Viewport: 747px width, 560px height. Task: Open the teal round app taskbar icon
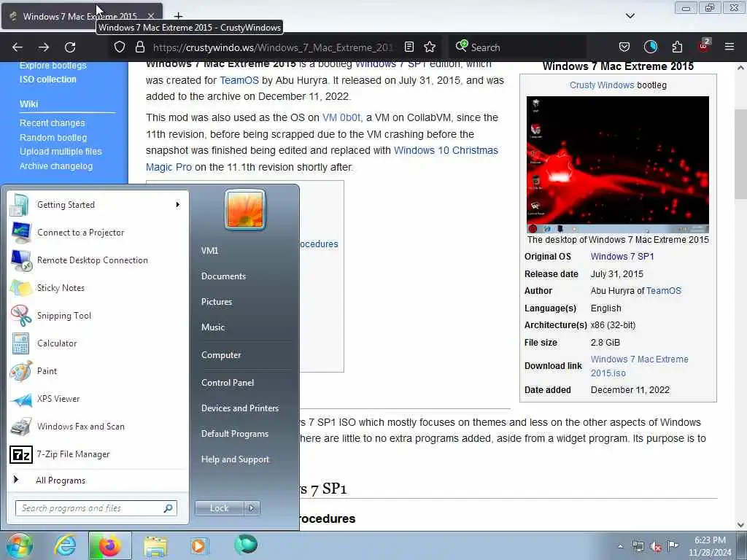(x=246, y=544)
